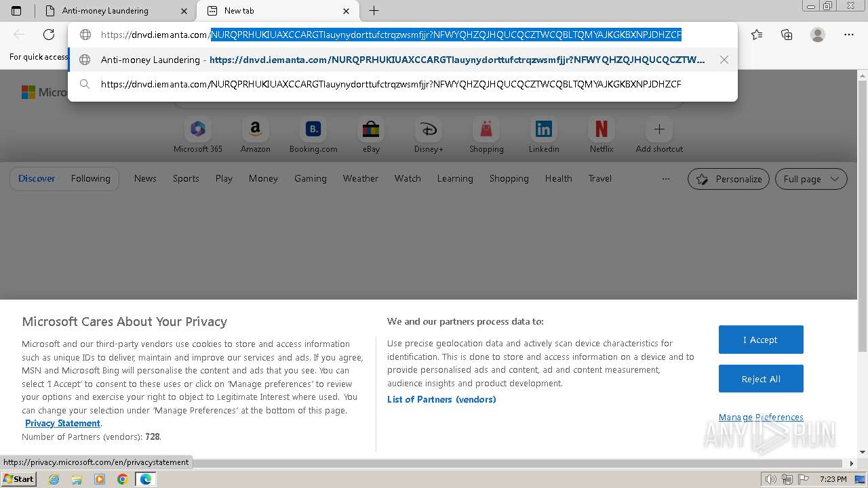Select the Following feed tab

coord(91,178)
